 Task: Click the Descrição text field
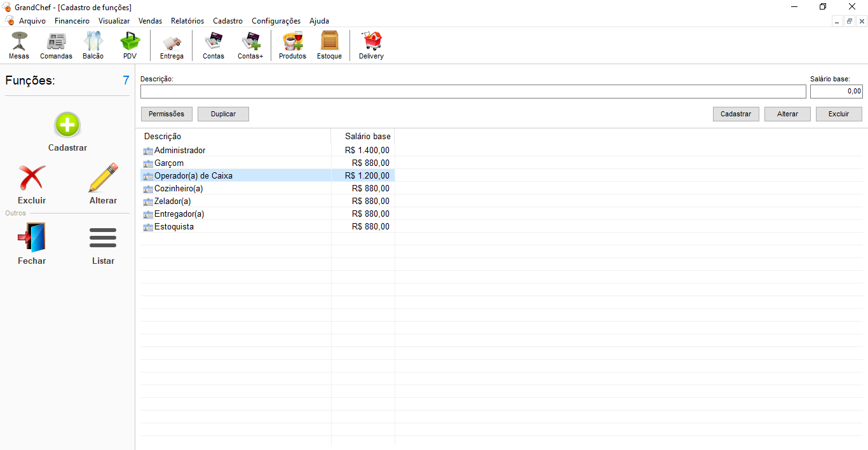point(473,92)
